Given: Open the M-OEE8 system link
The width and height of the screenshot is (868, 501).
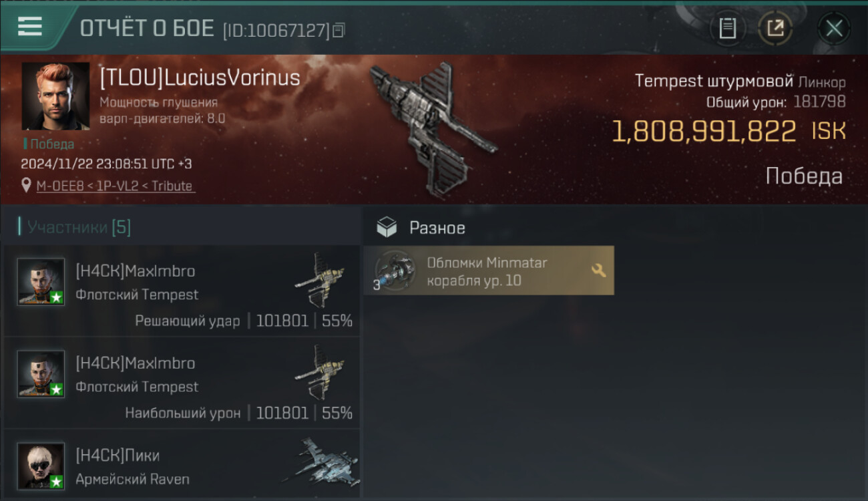Looking at the screenshot, I should pos(59,186).
